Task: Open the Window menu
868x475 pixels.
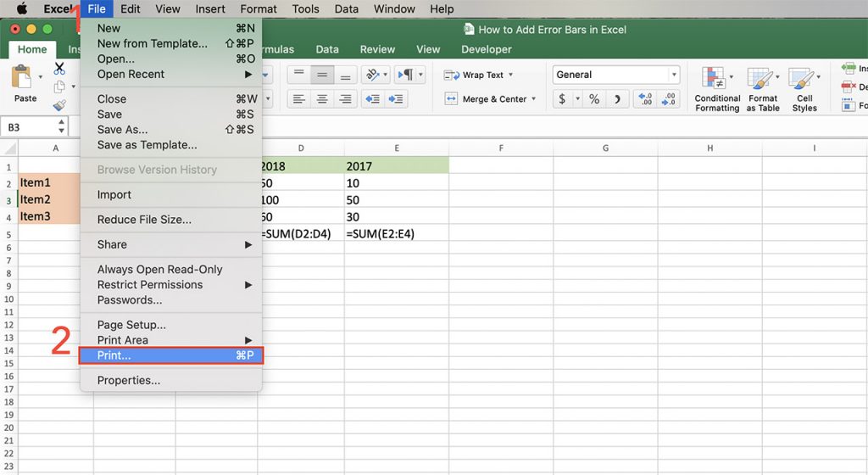Action: click(394, 8)
